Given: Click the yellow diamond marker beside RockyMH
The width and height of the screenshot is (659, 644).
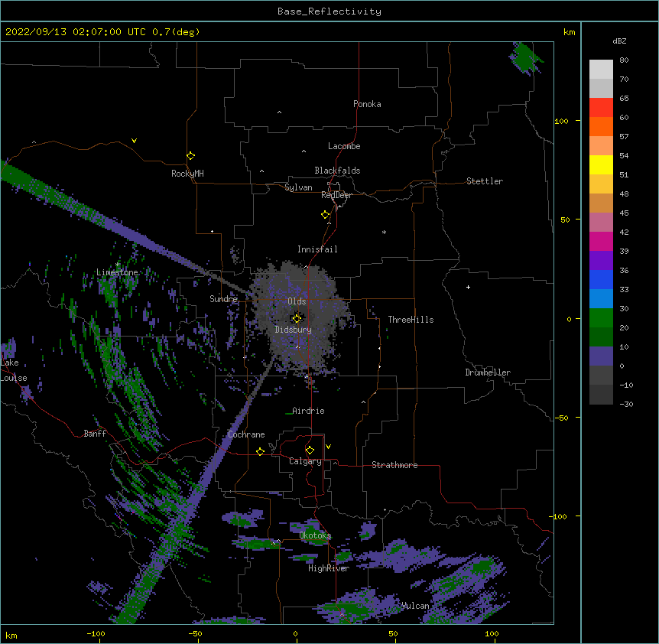Looking at the screenshot, I should [x=190, y=156].
